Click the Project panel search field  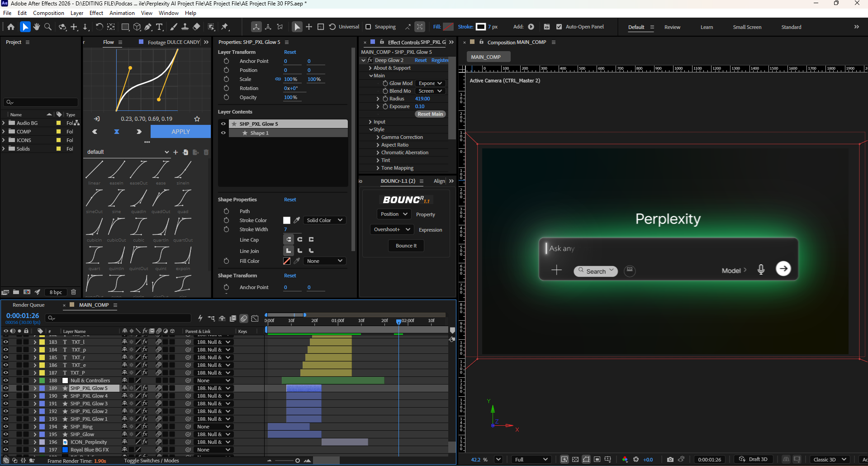pyautogui.click(x=41, y=102)
